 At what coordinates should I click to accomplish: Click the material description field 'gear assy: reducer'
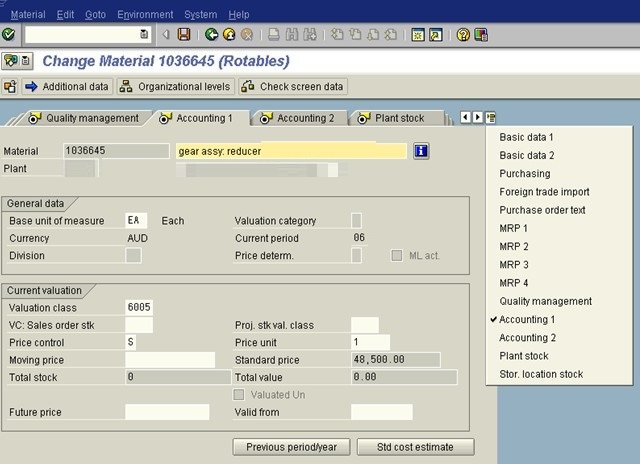point(291,151)
